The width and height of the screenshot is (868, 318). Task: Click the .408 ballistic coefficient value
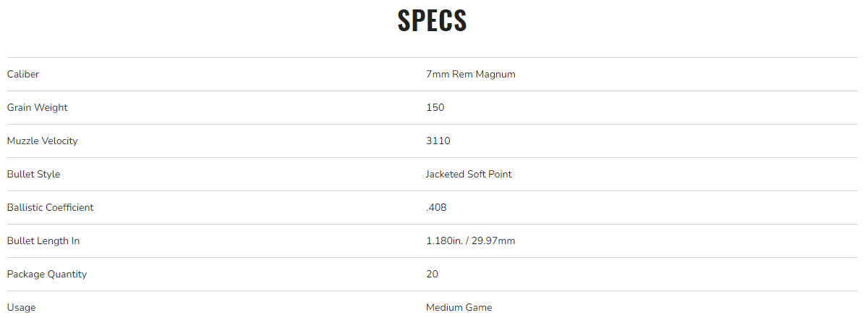pos(436,207)
